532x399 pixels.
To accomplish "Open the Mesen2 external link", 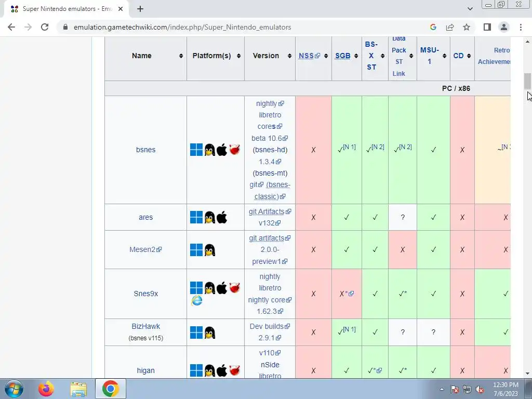I will click(145, 249).
